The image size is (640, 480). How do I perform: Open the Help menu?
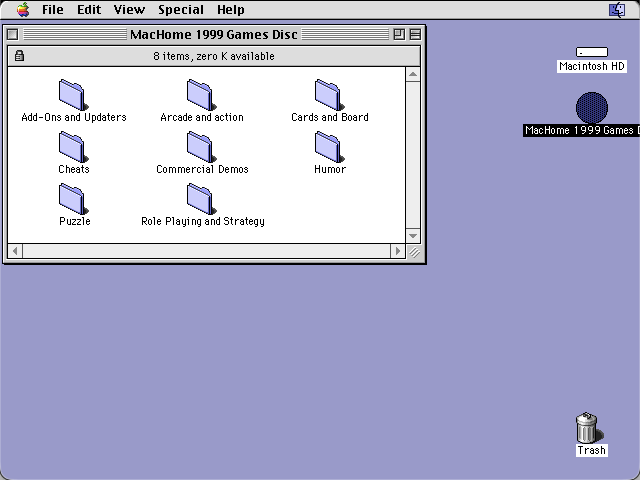tap(231, 9)
